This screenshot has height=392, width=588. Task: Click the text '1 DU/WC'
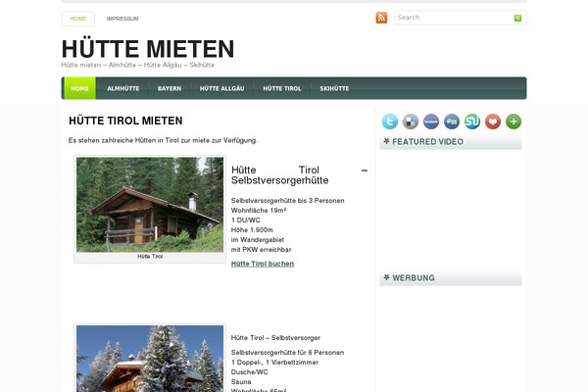[x=246, y=220]
